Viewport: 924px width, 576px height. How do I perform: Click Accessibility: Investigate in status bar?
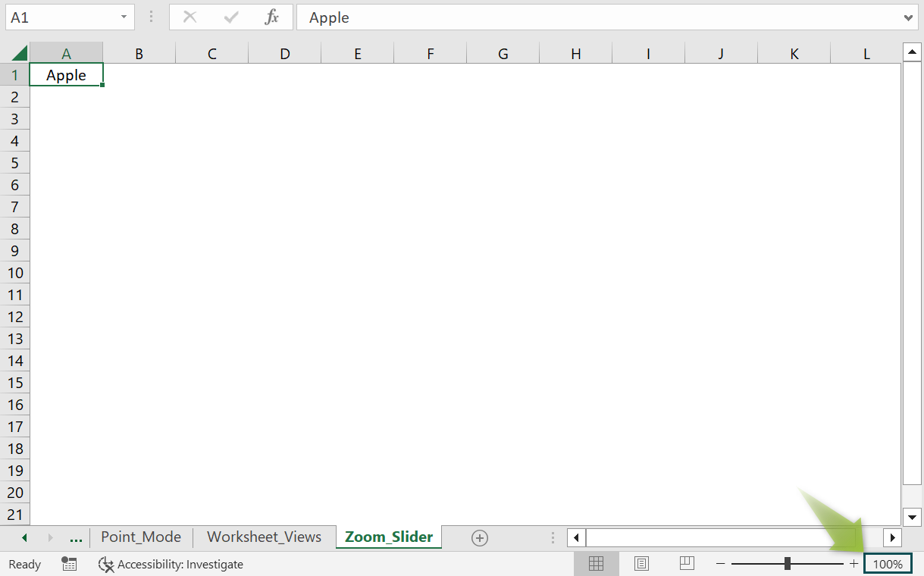point(171,564)
